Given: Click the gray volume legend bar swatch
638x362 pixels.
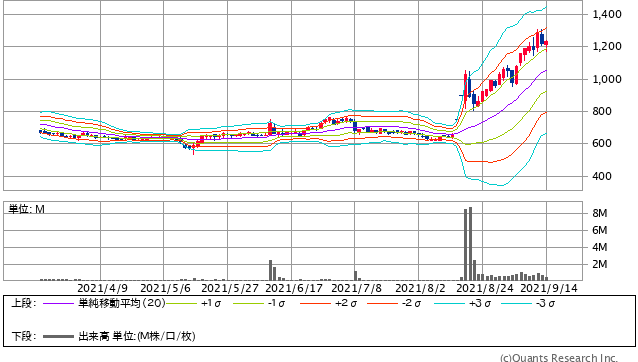Looking at the screenshot, I should click(x=58, y=336).
